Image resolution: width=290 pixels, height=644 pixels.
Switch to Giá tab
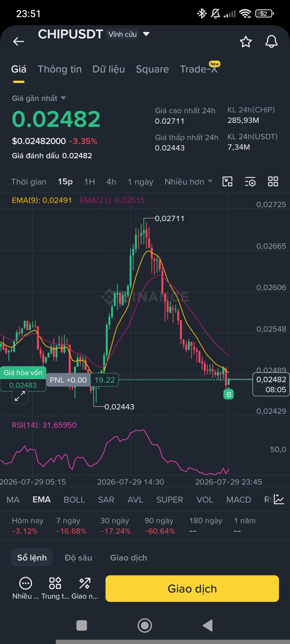click(x=19, y=69)
